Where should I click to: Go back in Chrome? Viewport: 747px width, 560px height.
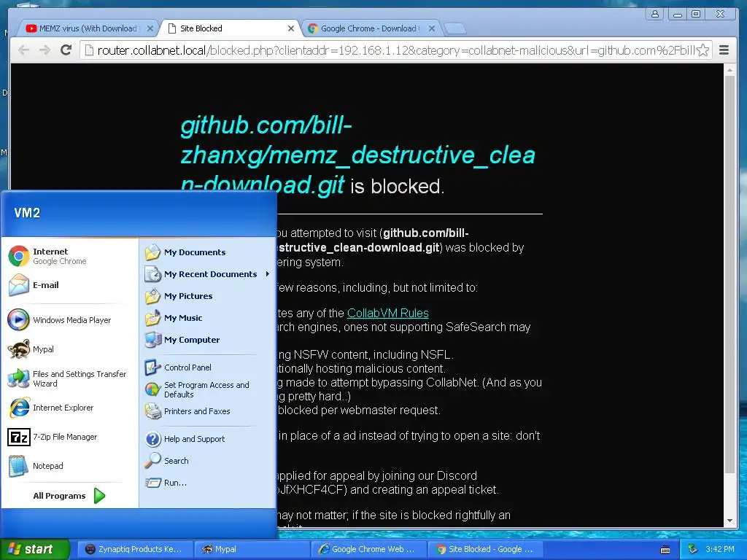(x=24, y=50)
